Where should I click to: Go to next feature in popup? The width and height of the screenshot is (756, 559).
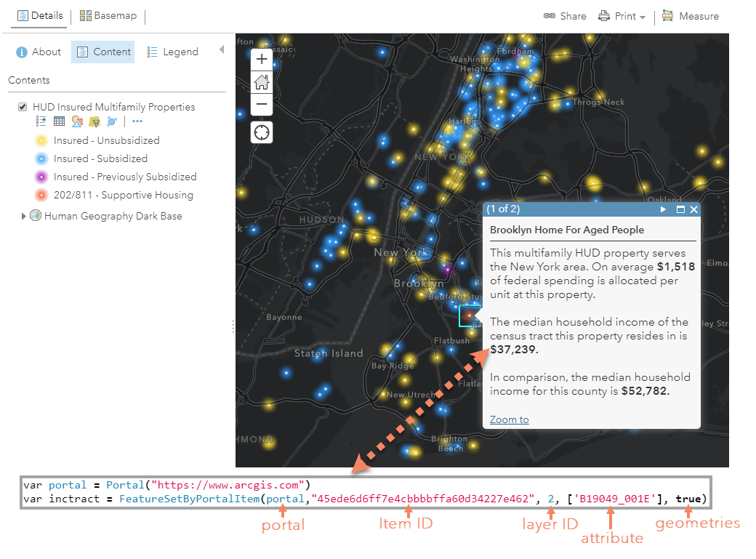(x=663, y=209)
